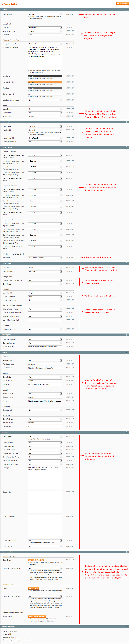Open the Header Style dropdown
The width and height of the screenshot is (129, 644).
click(x=45, y=130)
